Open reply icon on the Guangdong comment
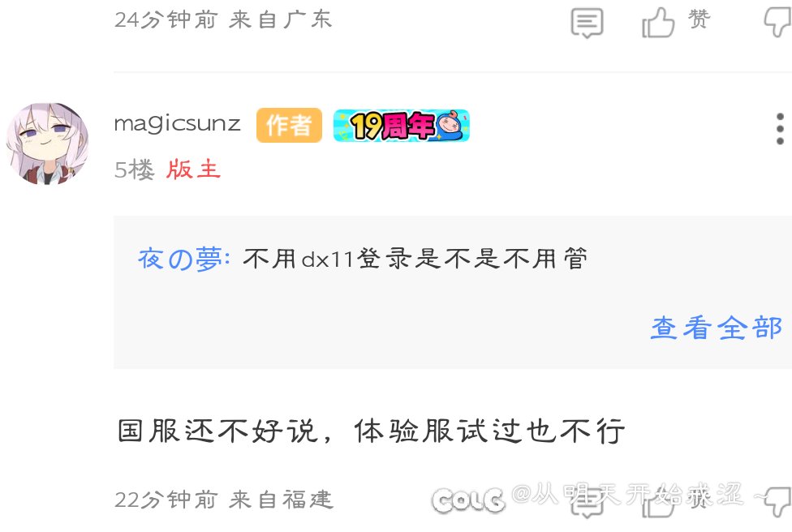 tap(587, 23)
